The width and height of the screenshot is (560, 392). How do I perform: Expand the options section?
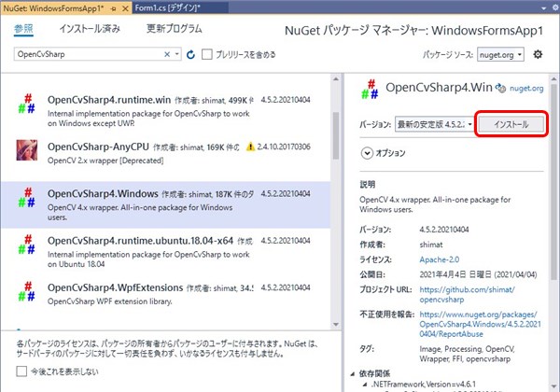pos(367,153)
